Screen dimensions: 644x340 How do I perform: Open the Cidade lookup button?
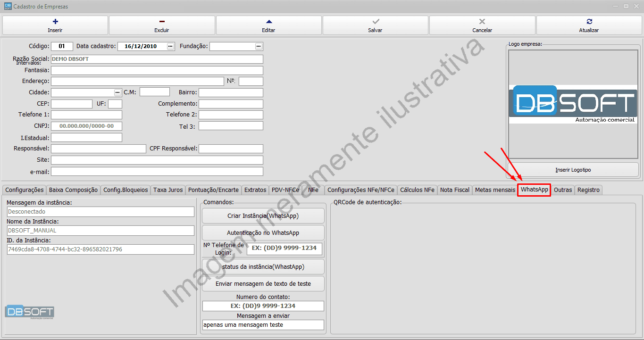(117, 92)
